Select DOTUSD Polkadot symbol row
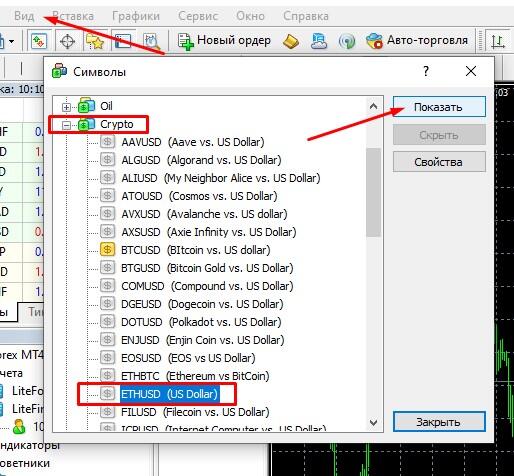Viewport: 514px width, 476px height. tap(201, 322)
